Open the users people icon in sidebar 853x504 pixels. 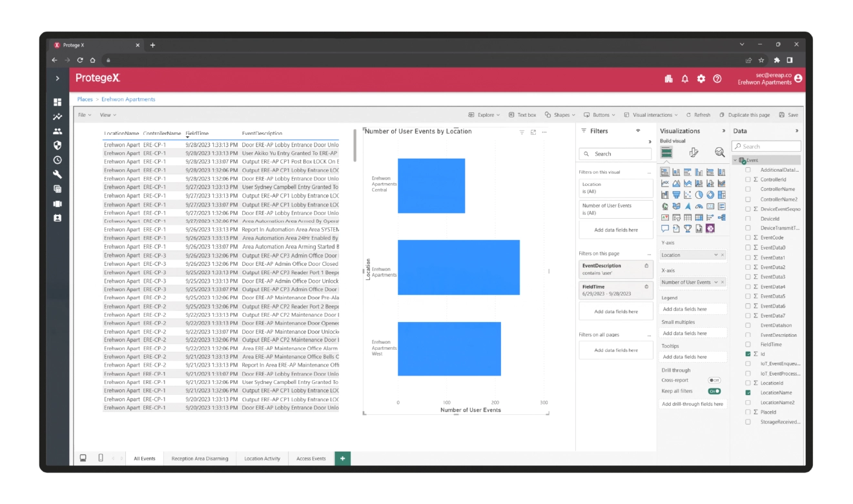[x=57, y=131]
